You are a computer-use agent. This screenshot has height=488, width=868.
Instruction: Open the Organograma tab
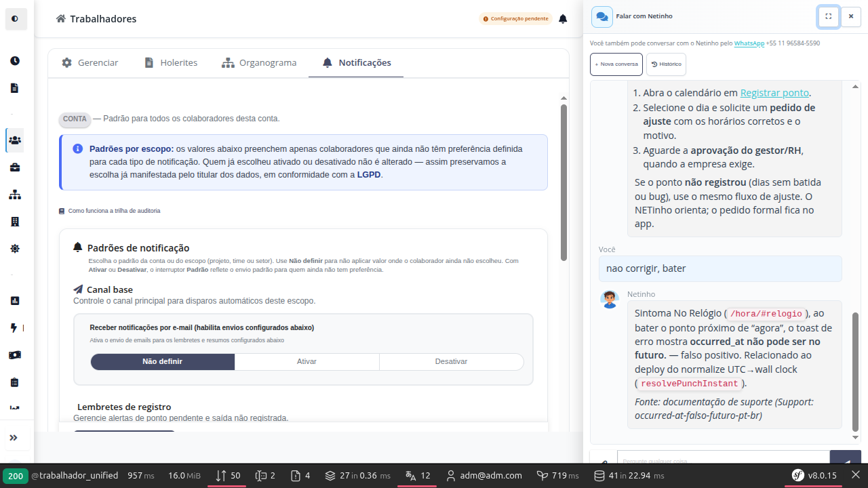pos(259,63)
